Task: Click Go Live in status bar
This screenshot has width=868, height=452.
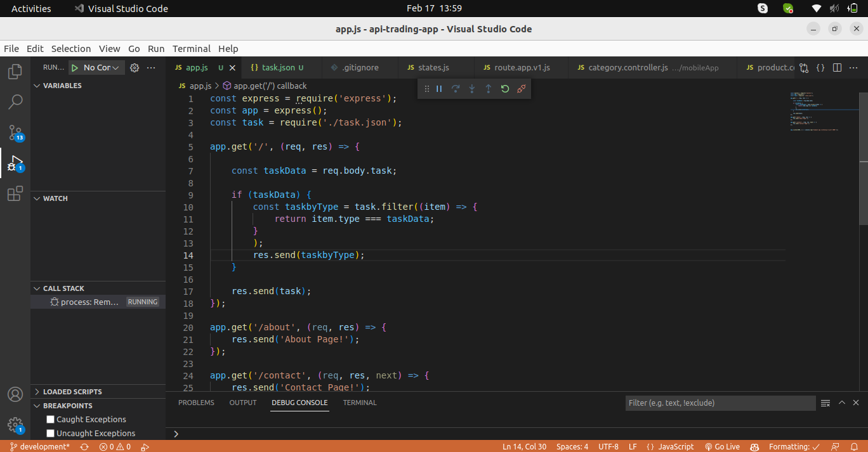Action: pyautogui.click(x=722, y=446)
